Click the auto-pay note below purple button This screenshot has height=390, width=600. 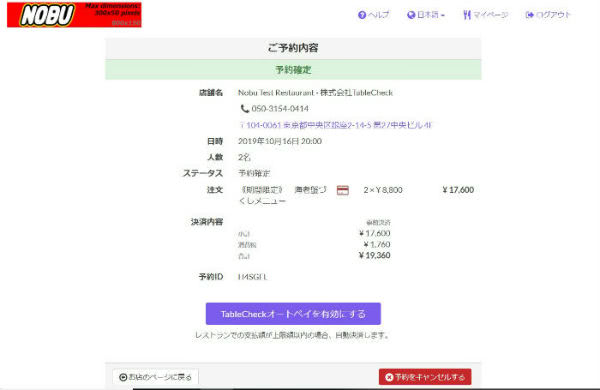(x=293, y=335)
